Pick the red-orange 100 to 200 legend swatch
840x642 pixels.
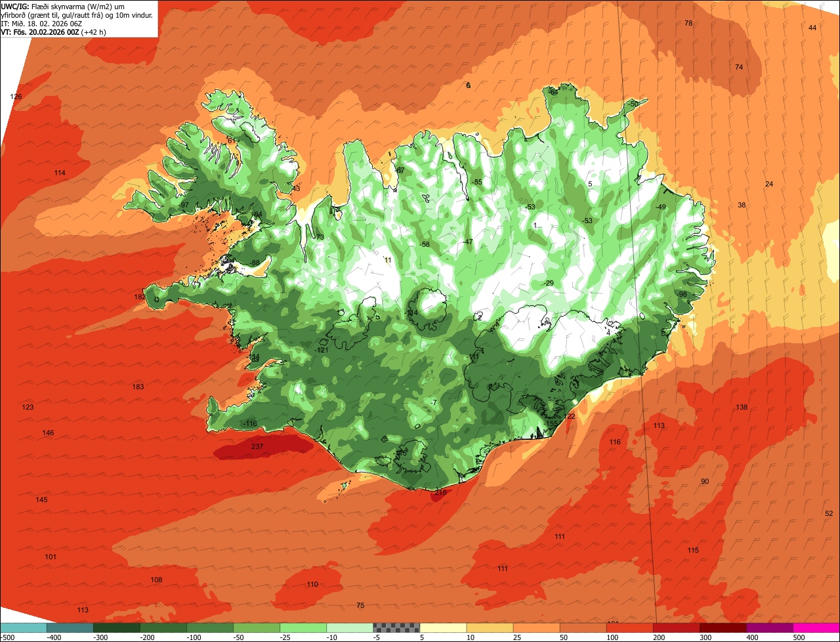pos(629,628)
